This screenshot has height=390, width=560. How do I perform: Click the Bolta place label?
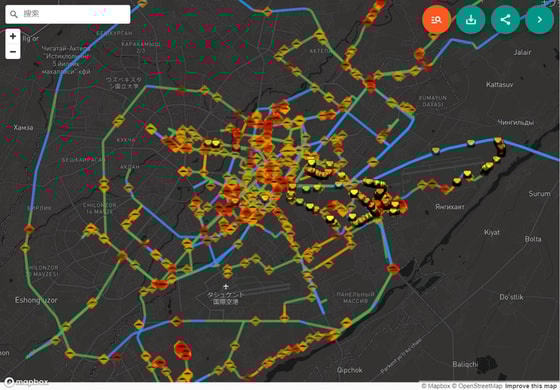coord(533,239)
